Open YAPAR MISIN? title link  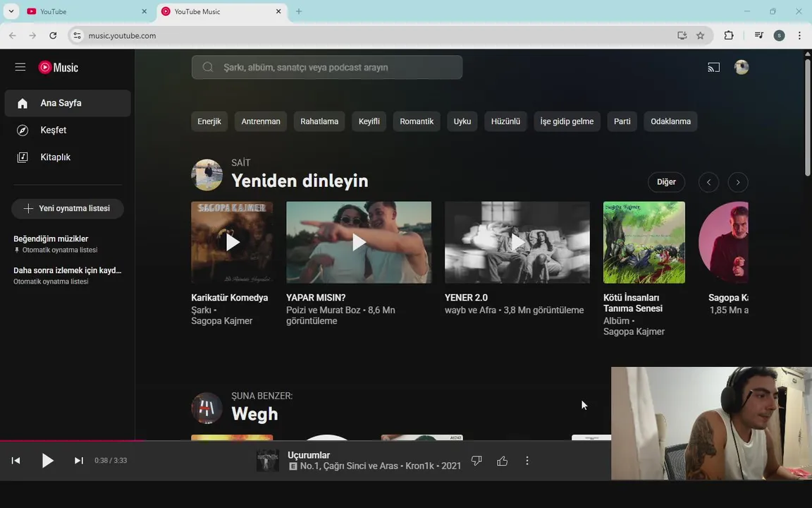tap(316, 298)
